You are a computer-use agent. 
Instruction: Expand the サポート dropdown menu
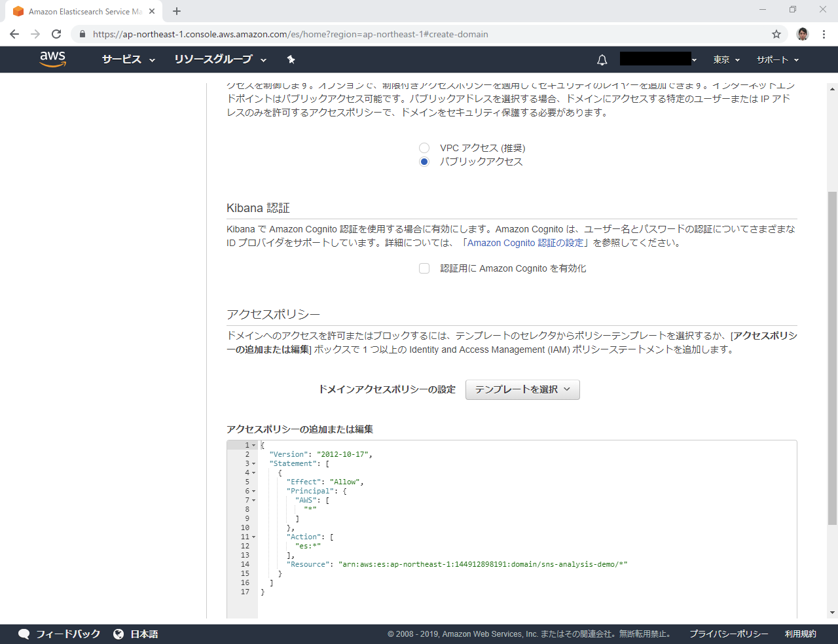778,60
